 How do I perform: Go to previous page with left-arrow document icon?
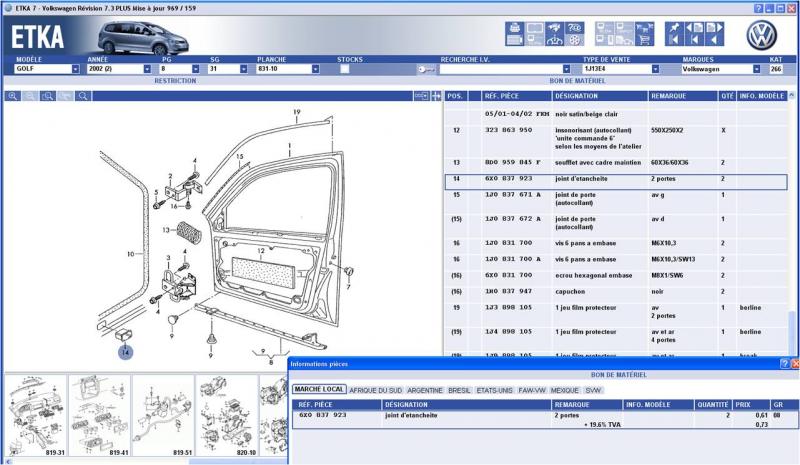[694, 28]
